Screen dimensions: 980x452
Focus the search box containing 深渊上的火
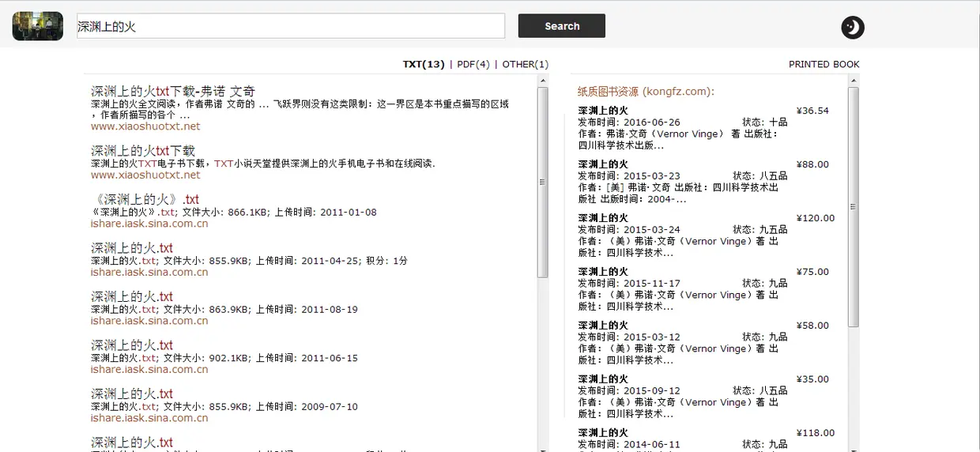pos(291,26)
